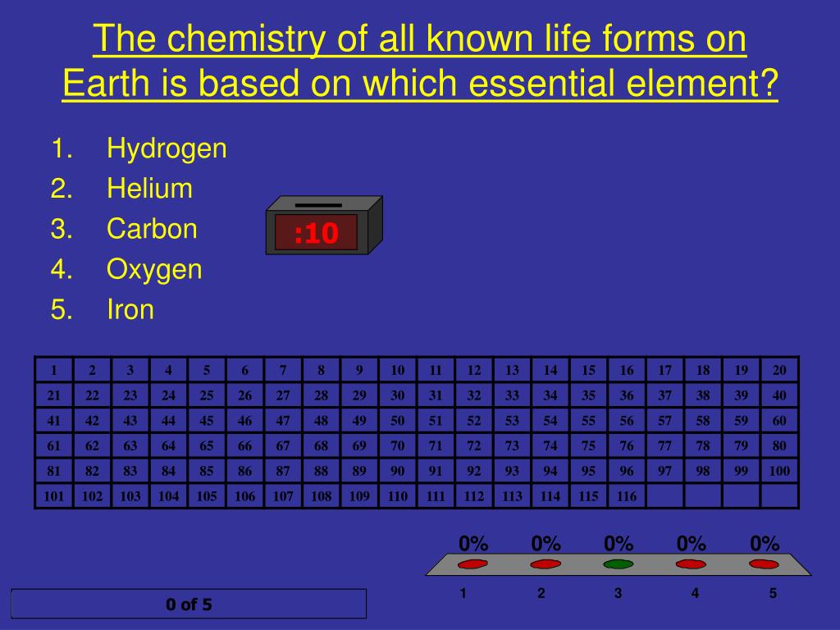Select answer option Carbon
The image size is (840, 630).
152,229
